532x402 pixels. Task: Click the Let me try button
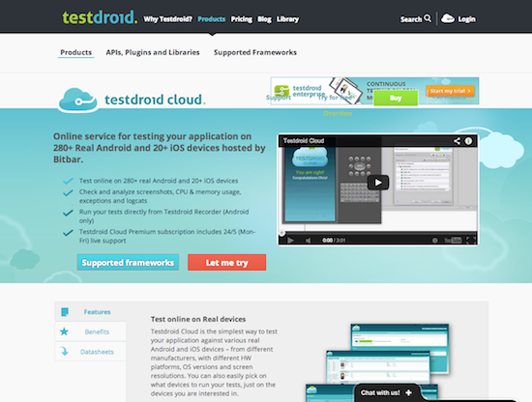[227, 263]
